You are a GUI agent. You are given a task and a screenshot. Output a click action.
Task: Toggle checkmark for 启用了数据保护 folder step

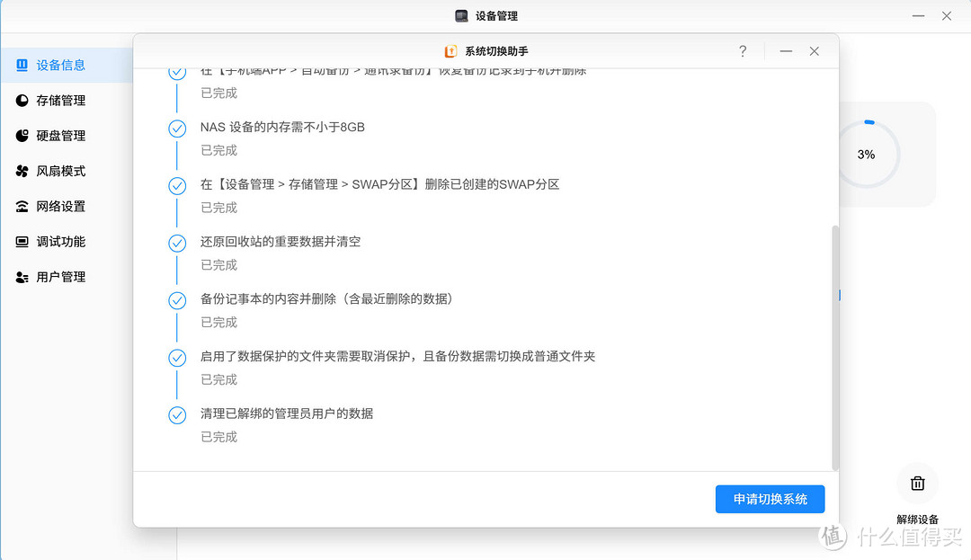pos(177,358)
